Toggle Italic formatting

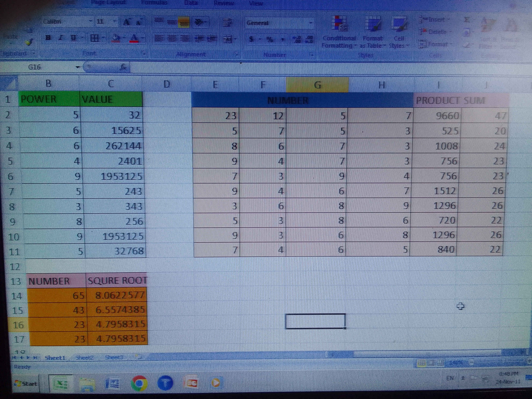point(61,38)
